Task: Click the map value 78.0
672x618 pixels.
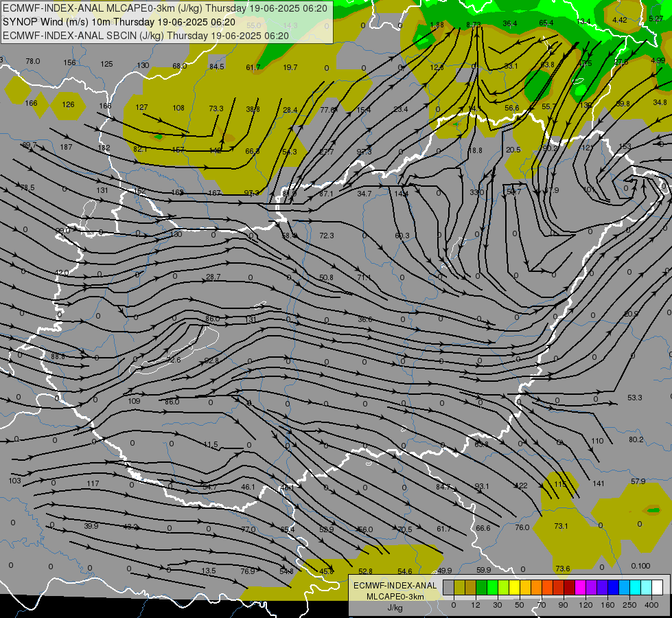Action: (x=32, y=61)
